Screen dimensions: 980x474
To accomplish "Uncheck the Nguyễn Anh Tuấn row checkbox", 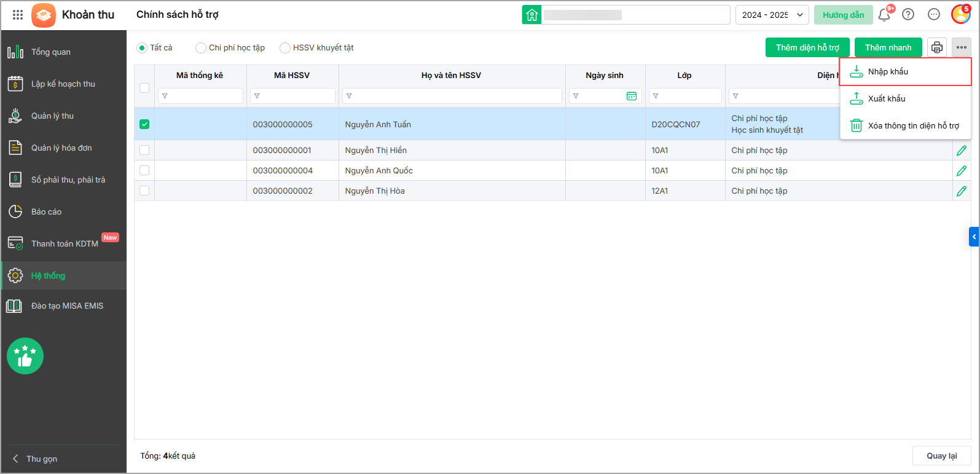I will pos(144,124).
